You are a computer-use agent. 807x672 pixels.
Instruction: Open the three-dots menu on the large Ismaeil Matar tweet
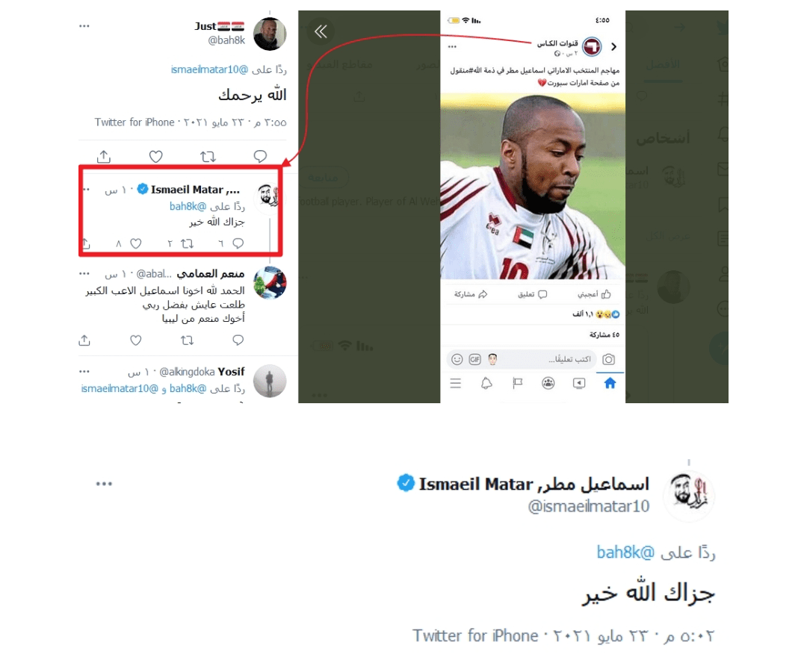coord(104,483)
